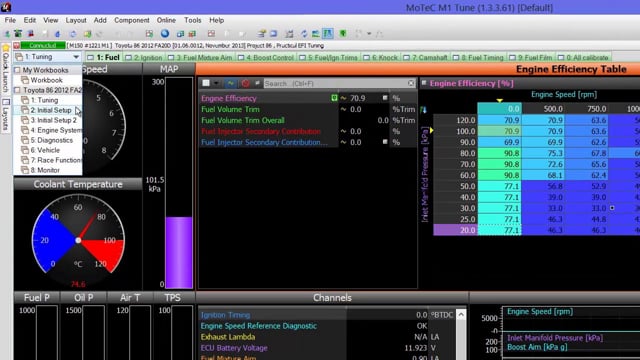Switch to the 7: Camshaft tab
Viewport: 640px width, 360px height.
(425, 58)
